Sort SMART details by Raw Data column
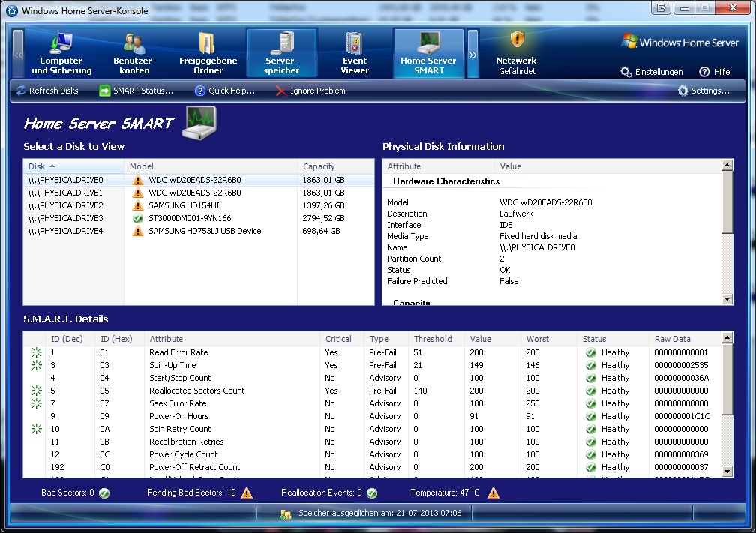Viewport: 756px width, 533px height. click(685, 339)
